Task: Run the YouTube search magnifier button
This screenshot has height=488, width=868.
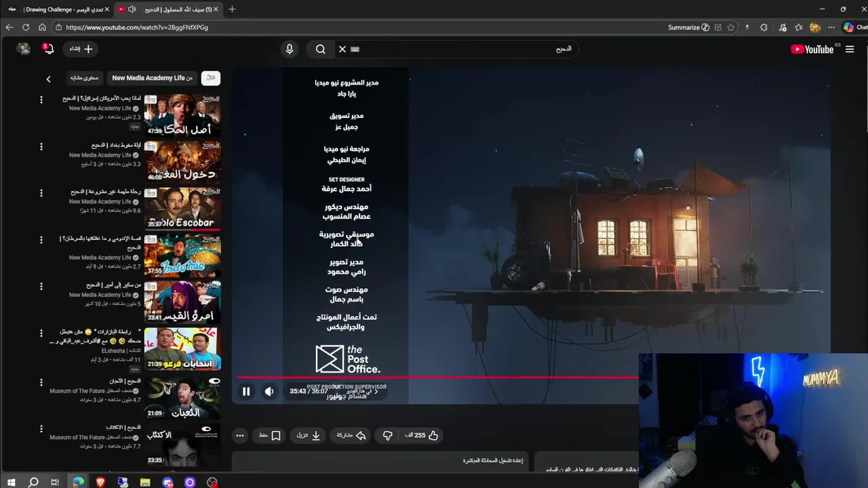Action: click(321, 49)
